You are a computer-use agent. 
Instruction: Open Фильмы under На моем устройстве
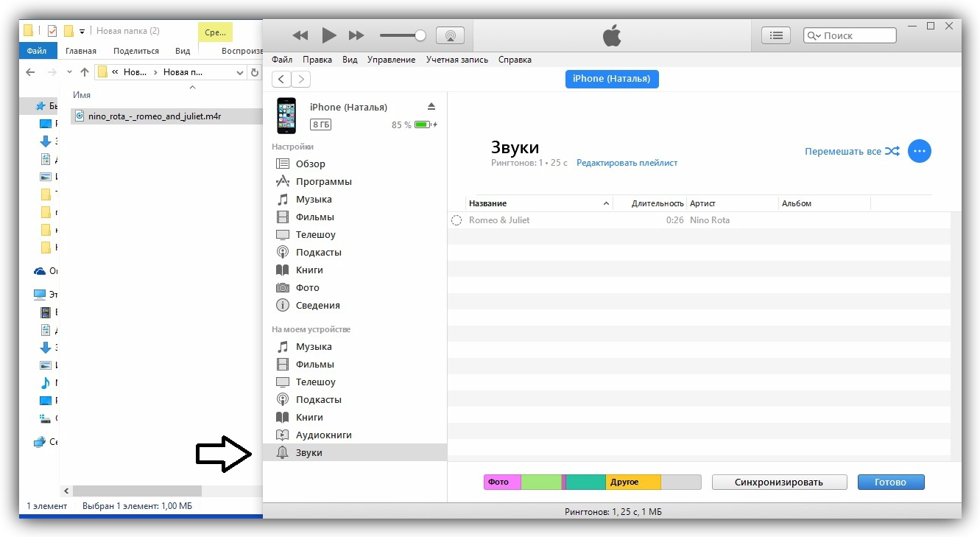click(354, 364)
